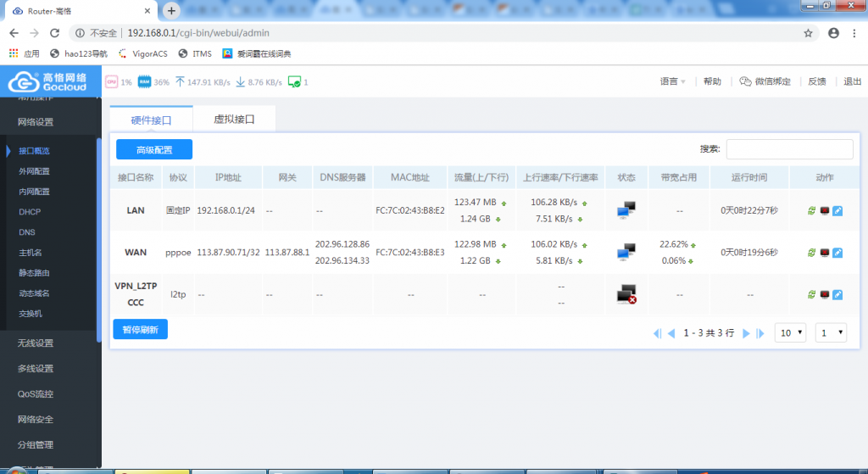
Task: Go to the first table page
Action: tap(657, 333)
